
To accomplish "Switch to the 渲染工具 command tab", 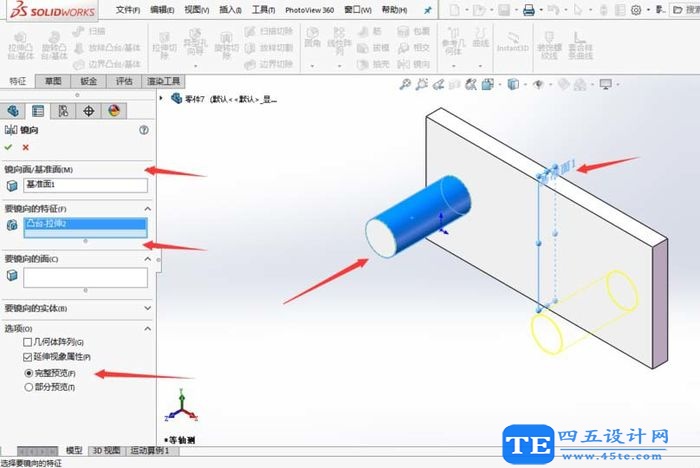I will 163,81.
